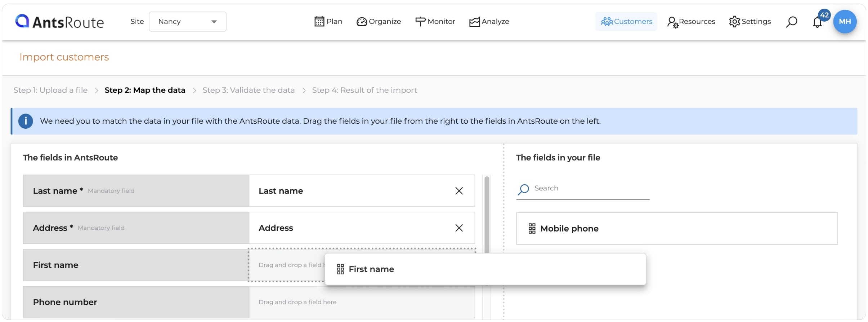Go to Step 4: Result of the import
868x322 pixels.
coord(364,90)
